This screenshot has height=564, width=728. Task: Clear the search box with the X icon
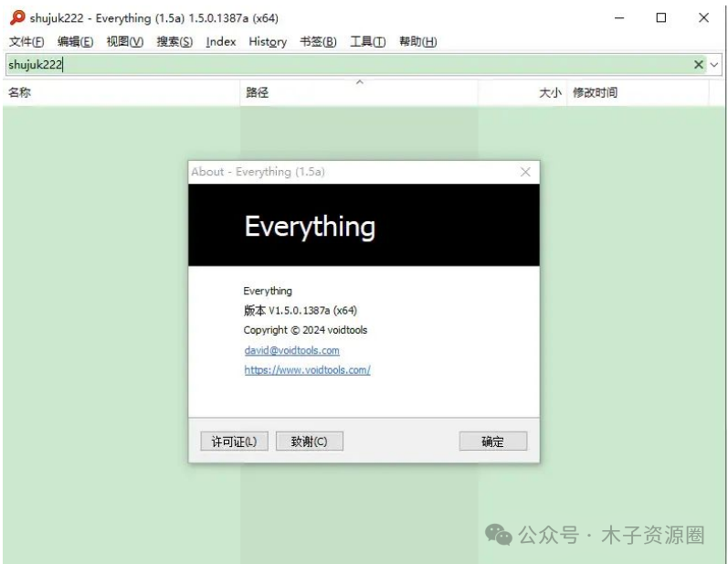point(698,65)
